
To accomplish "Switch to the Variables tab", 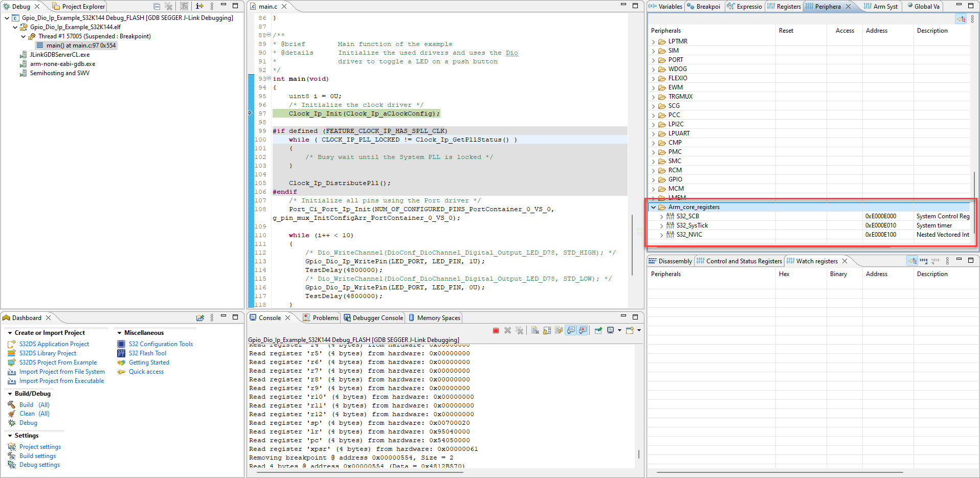I will click(x=665, y=6).
